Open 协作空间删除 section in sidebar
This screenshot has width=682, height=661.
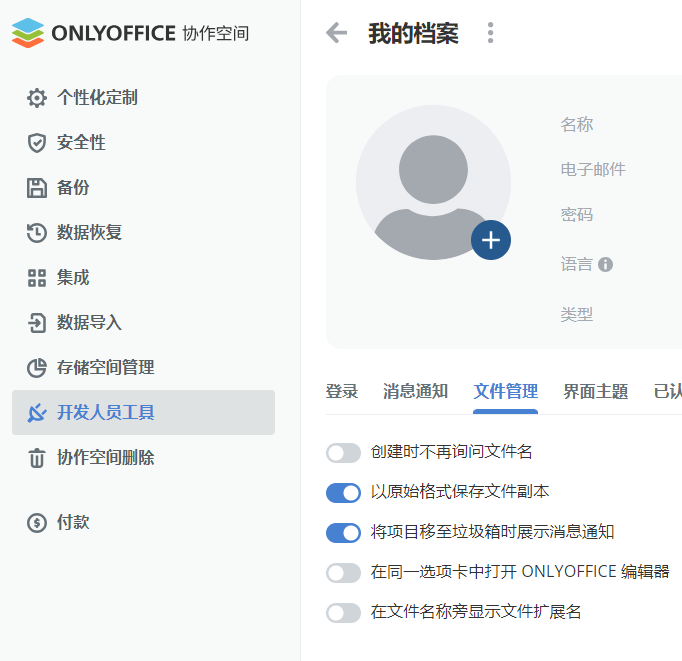click(144, 457)
